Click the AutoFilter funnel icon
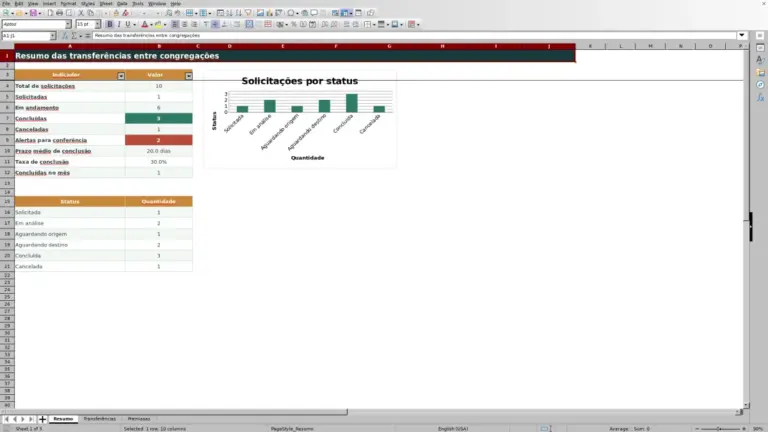The width and height of the screenshot is (768, 432). [x=248, y=13]
